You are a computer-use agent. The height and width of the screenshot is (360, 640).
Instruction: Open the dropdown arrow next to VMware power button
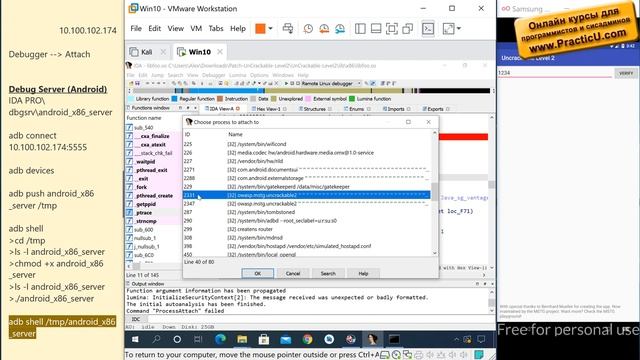270,29
